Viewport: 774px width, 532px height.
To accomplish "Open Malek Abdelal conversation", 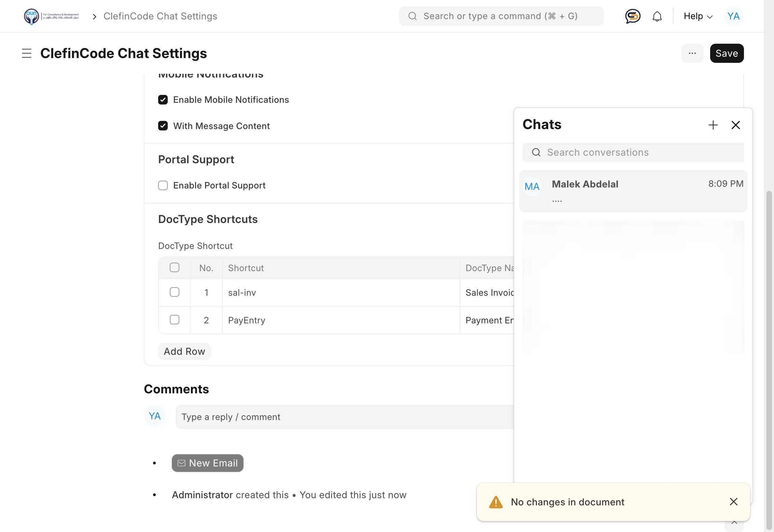I will (x=633, y=191).
